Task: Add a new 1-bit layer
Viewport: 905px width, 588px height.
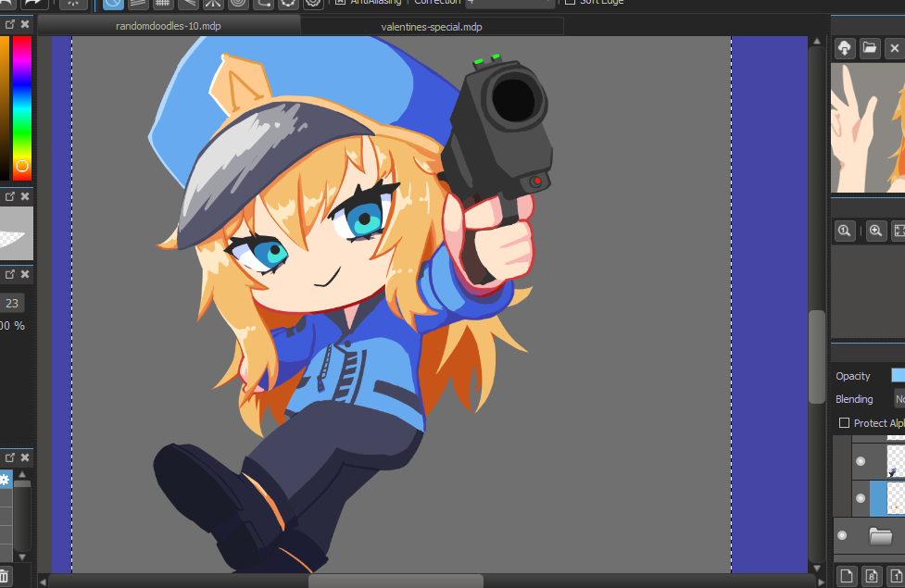Action: [896, 576]
